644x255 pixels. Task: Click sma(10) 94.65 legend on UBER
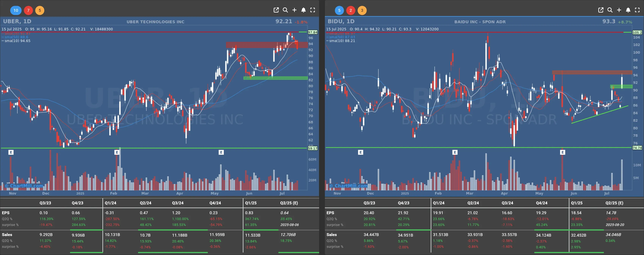point(16,41)
